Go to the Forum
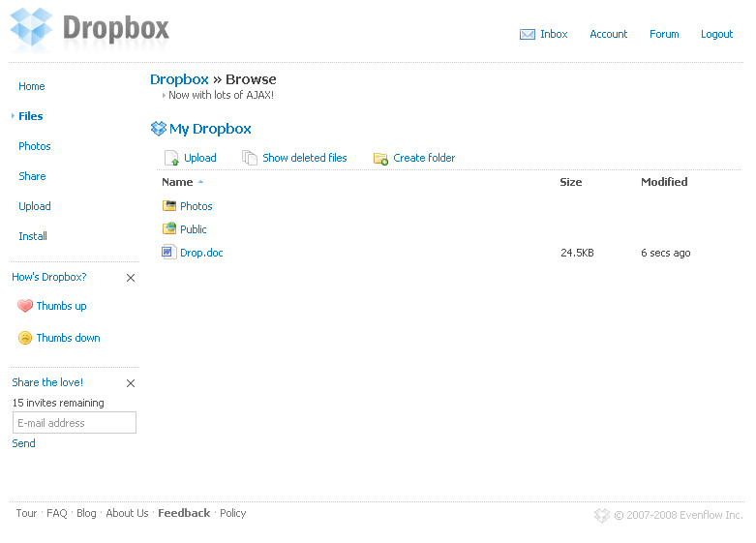This screenshot has height=543, width=756. tap(664, 34)
